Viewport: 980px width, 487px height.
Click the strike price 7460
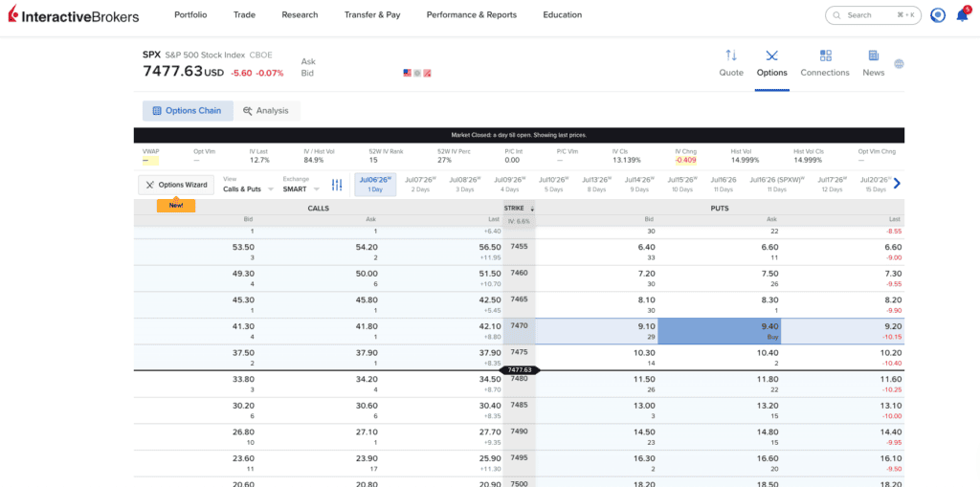(519, 274)
